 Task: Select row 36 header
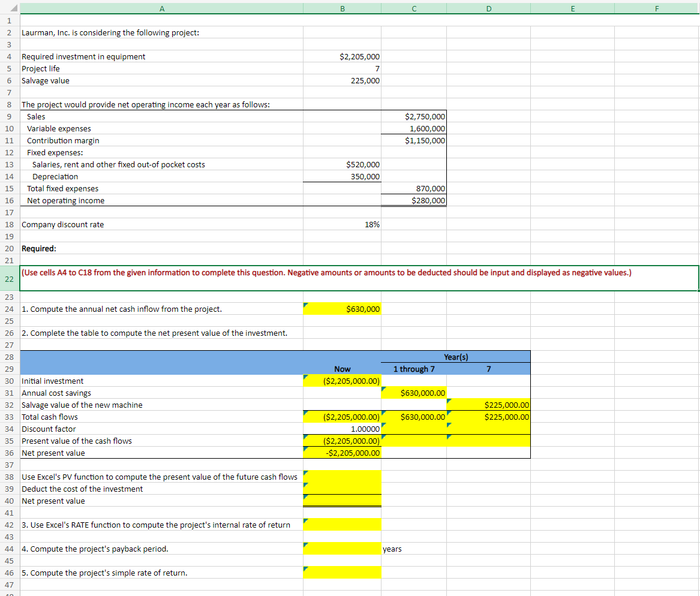10,453
